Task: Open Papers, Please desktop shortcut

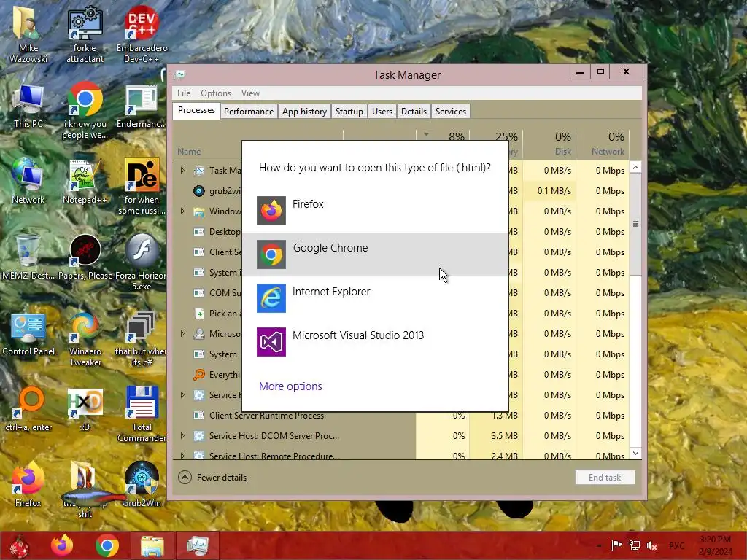Action: click(85, 256)
